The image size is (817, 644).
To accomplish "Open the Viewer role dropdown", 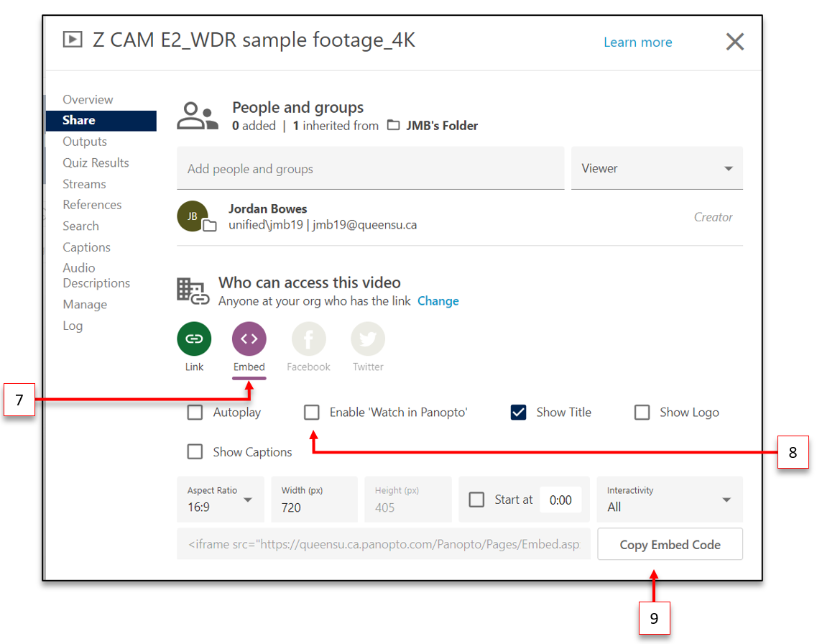I will tap(657, 168).
